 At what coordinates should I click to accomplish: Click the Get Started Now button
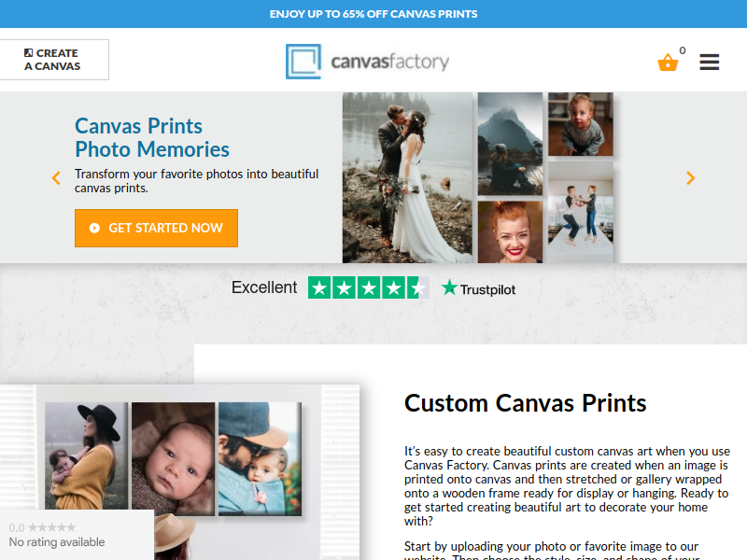(x=156, y=228)
